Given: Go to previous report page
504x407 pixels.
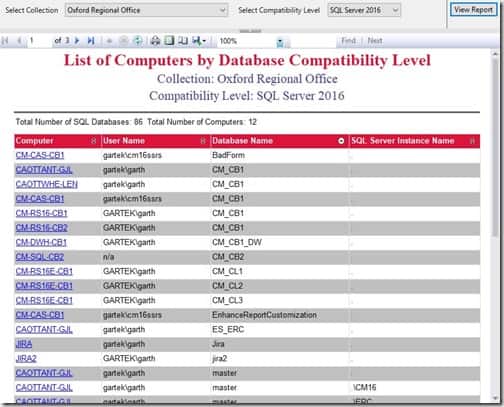Looking at the screenshot, I should click(19, 41).
